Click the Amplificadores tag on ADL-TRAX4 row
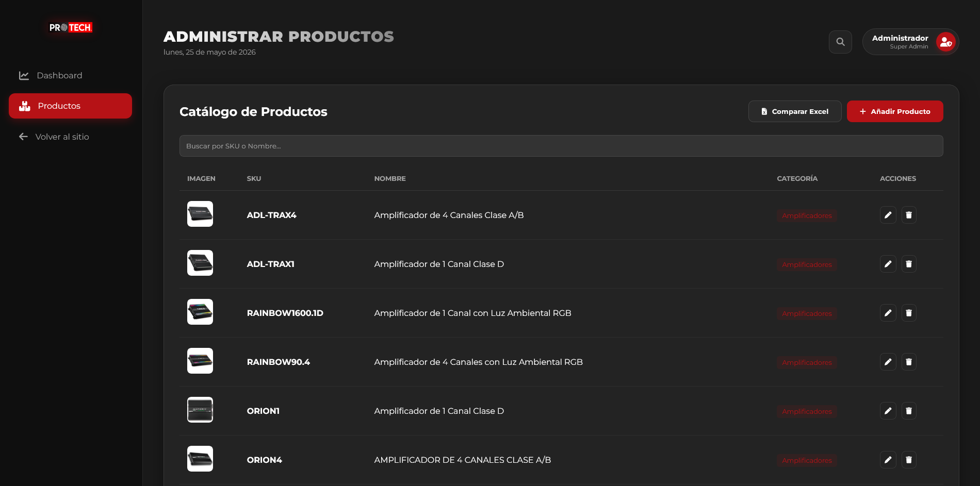Viewport: 980px width, 486px height. [x=807, y=215]
